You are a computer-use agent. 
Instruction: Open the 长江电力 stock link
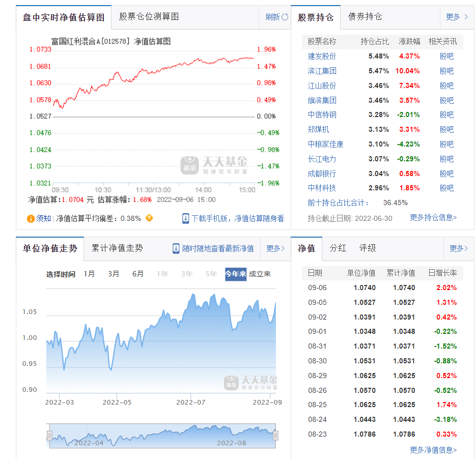point(322,159)
